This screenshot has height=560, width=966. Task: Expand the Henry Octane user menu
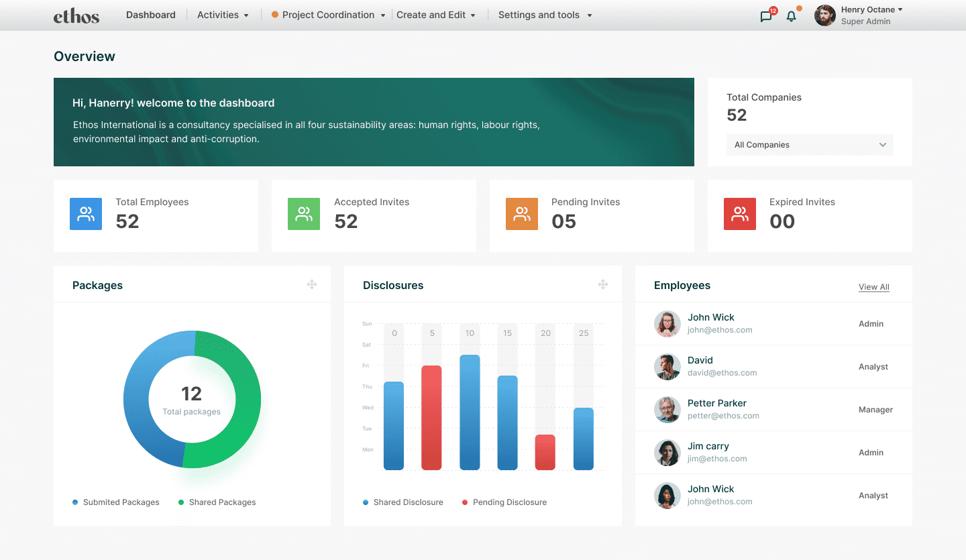[x=871, y=10]
